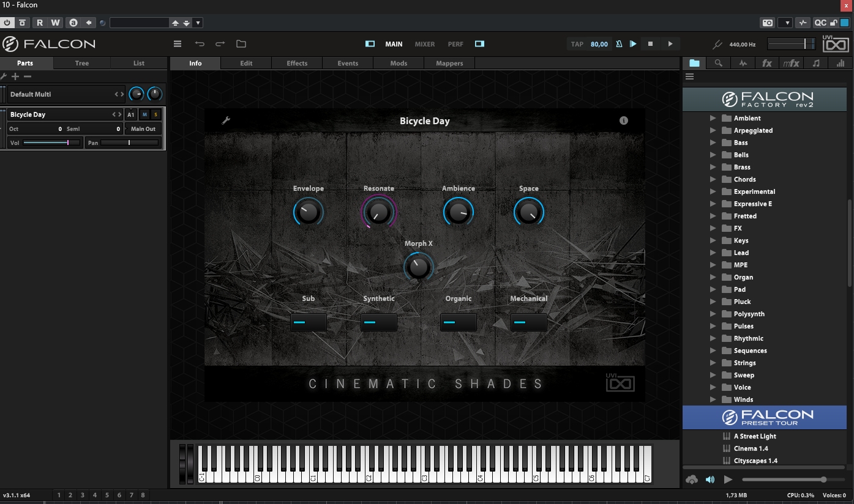854x504 pixels.
Task: Mute the Bicycle Day part (M)
Action: point(144,114)
